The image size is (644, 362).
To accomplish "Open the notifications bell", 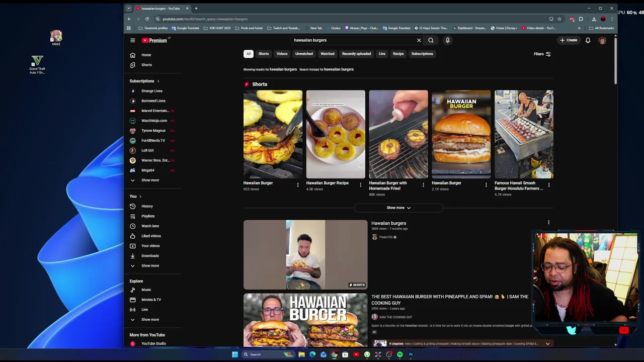I will coord(588,40).
